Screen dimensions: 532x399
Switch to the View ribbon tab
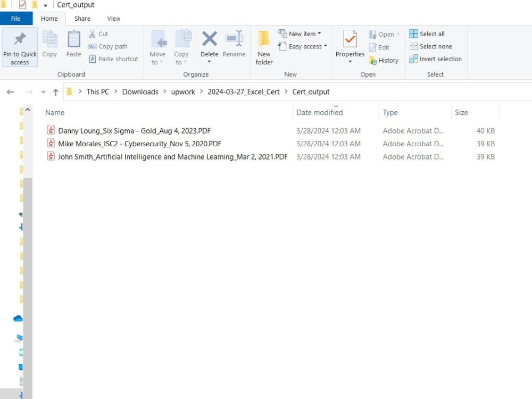pyautogui.click(x=114, y=19)
